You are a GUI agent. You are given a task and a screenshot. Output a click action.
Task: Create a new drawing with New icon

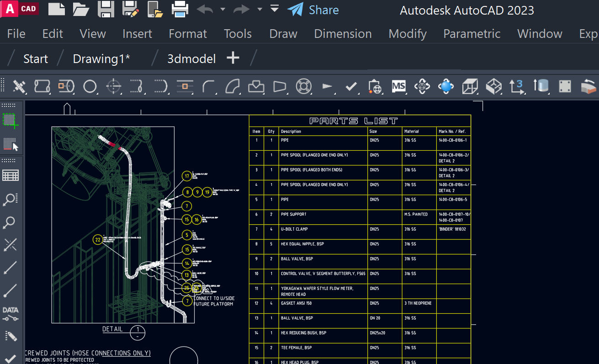(56, 9)
